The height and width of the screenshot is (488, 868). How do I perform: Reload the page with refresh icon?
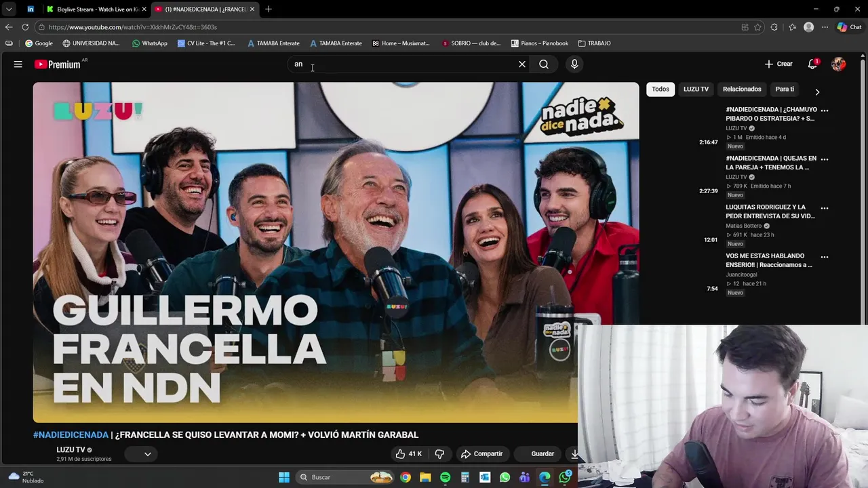[25, 27]
